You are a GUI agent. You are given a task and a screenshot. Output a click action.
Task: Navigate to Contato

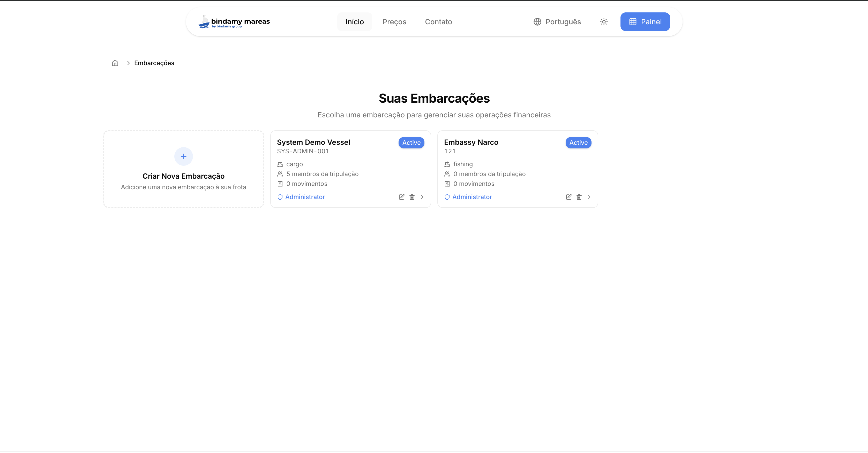[x=438, y=22]
